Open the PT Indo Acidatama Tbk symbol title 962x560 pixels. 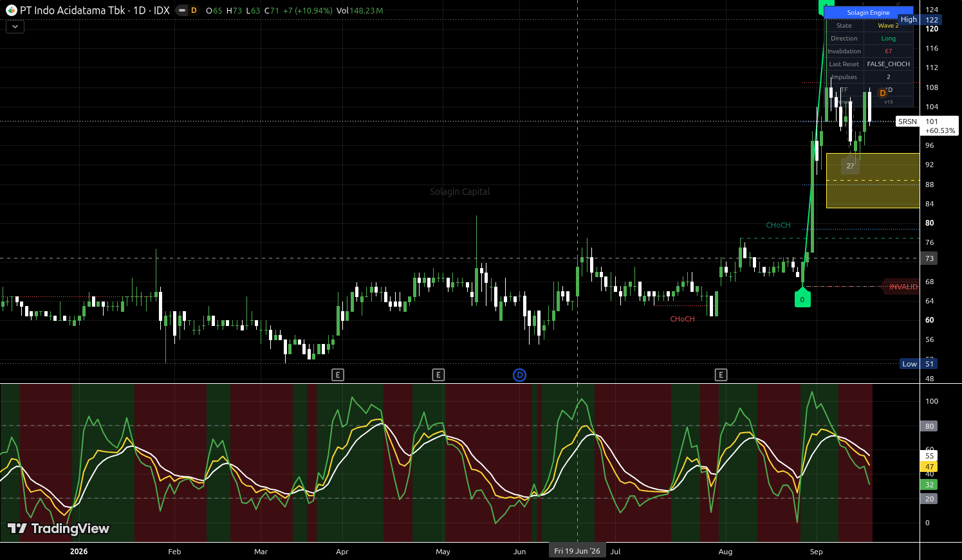[95, 10]
